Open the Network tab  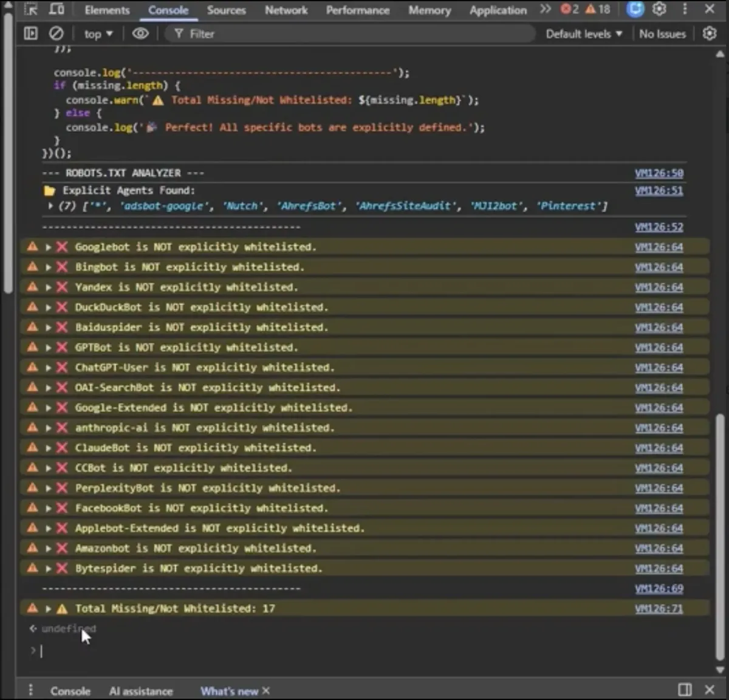286,10
